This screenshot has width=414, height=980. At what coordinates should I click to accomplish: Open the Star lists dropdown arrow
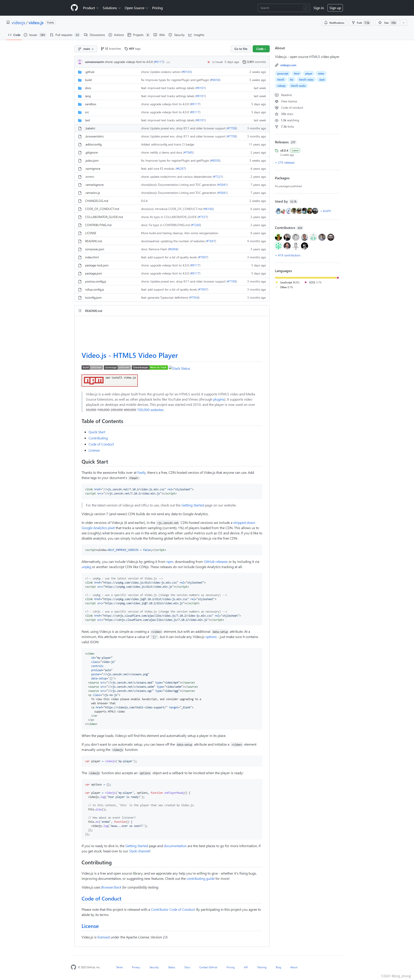pyautogui.click(x=403, y=23)
